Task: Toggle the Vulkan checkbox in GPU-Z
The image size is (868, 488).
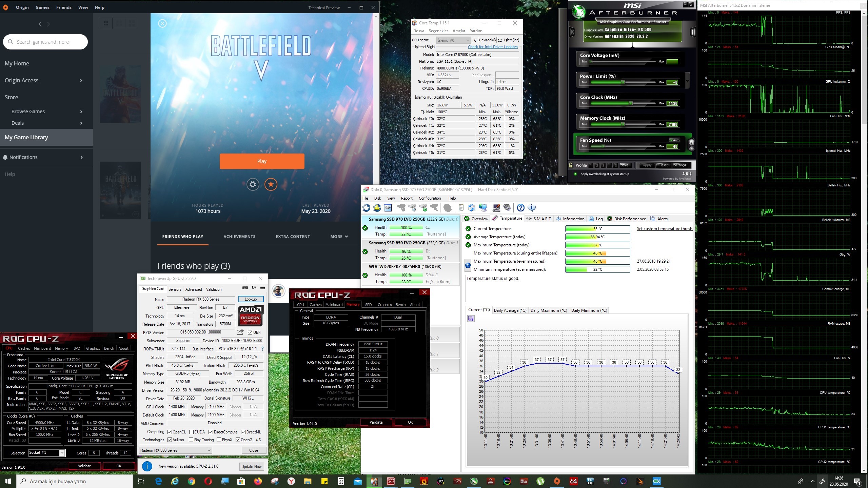Action: pyautogui.click(x=170, y=440)
